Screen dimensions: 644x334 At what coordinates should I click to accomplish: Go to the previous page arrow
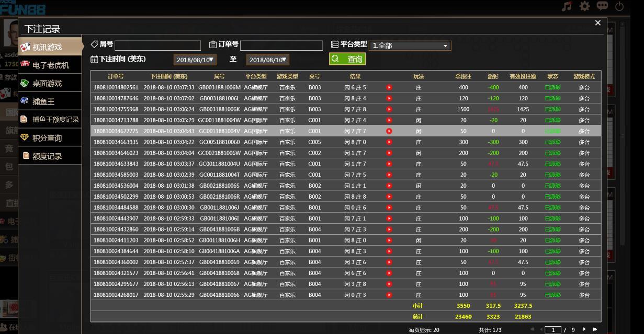click(541, 329)
